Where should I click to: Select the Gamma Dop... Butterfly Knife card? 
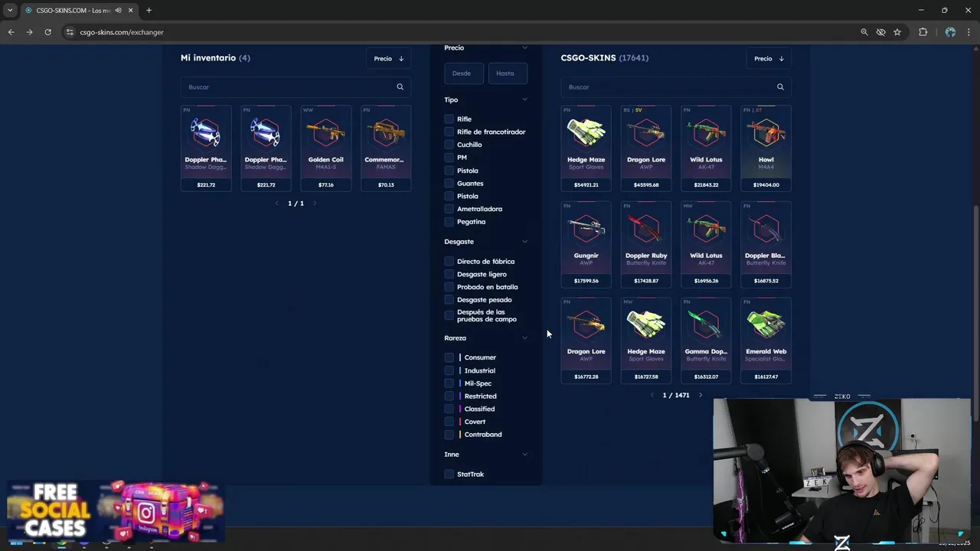tap(706, 340)
